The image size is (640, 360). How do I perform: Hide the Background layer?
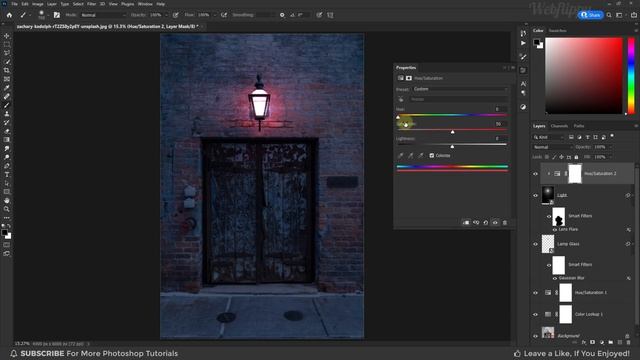click(x=536, y=336)
